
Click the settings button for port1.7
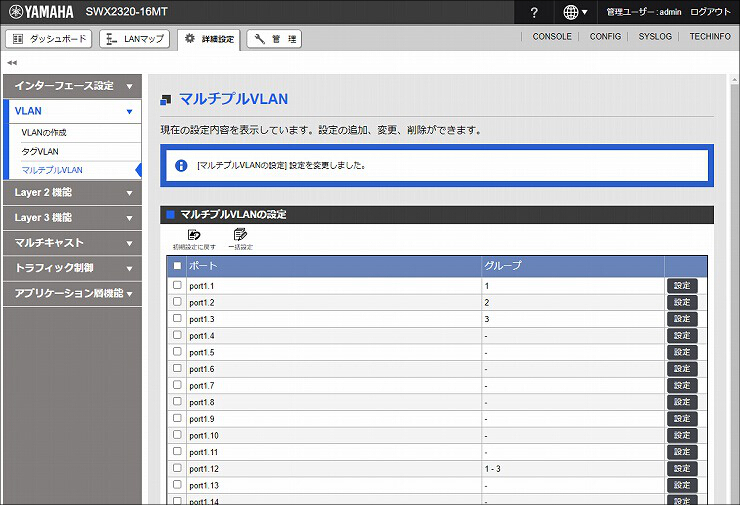point(682,385)
